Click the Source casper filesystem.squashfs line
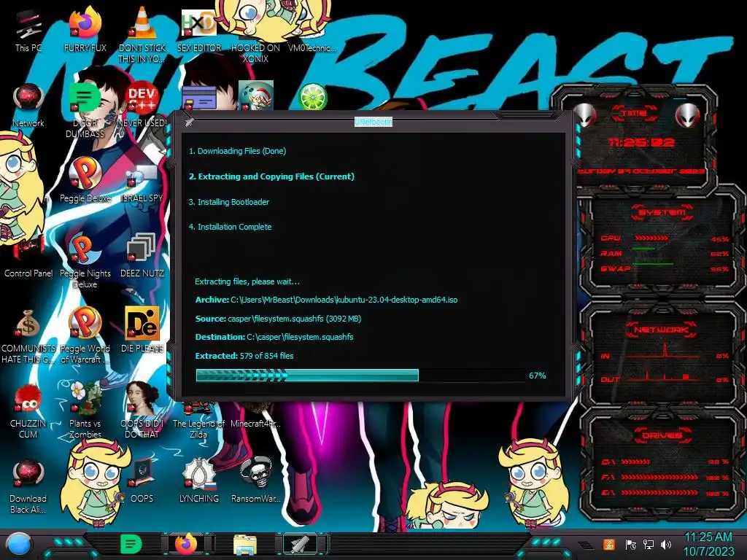Image resolution: width=747 pixels, height=560 pixels. tap(278, 319)
